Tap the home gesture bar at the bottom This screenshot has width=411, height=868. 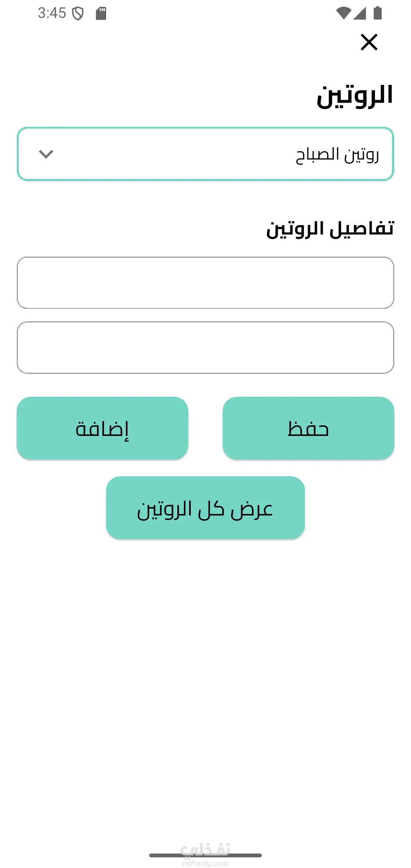[160, 855]
